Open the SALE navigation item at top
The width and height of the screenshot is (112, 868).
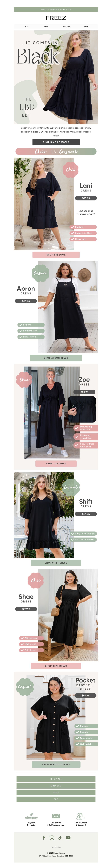[x=86, y=27]
